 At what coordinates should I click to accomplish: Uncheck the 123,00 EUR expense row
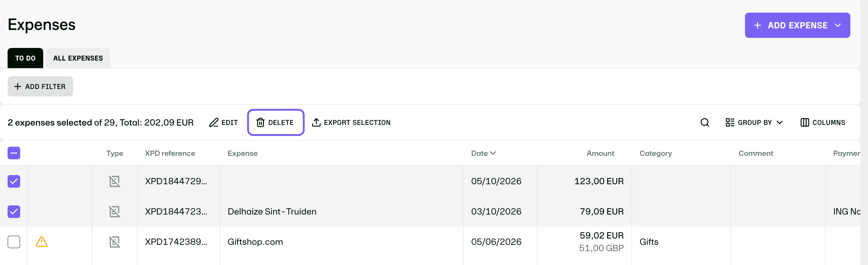(x=14, y=181)
